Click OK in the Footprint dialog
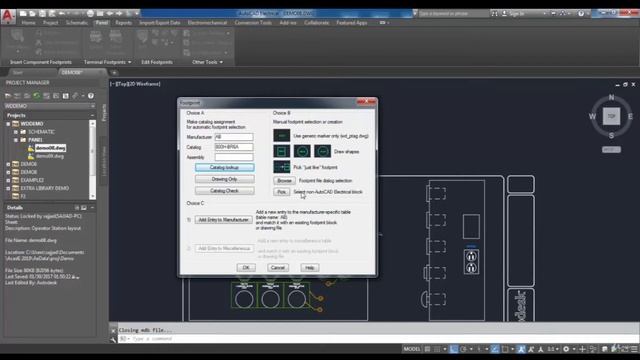 (x=246, y=268)
